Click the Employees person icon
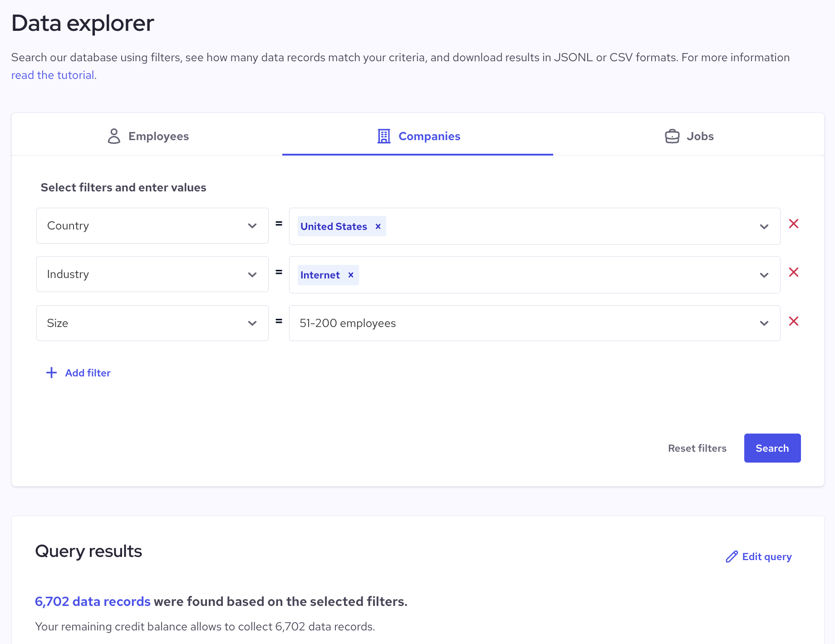Screen dimensions: 835x644 (114, 136)
